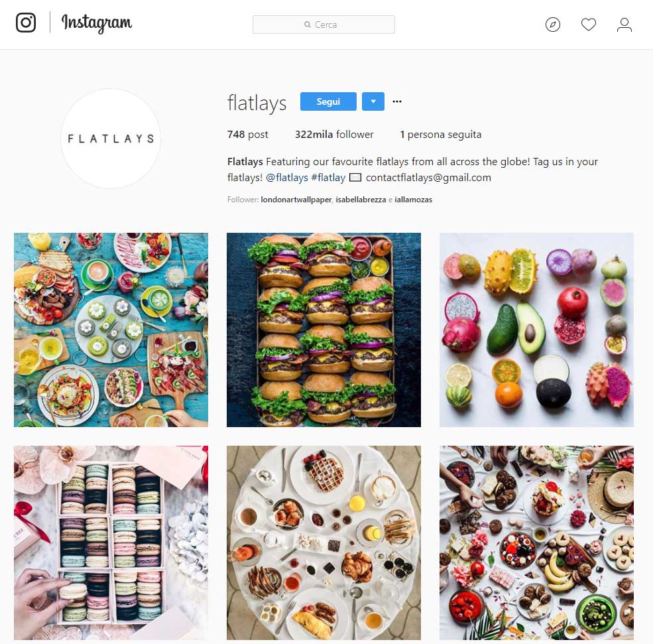Viewport: 653px width, 644px height.
Task: Open the 322mila follower list
Action: click(334, 135)
